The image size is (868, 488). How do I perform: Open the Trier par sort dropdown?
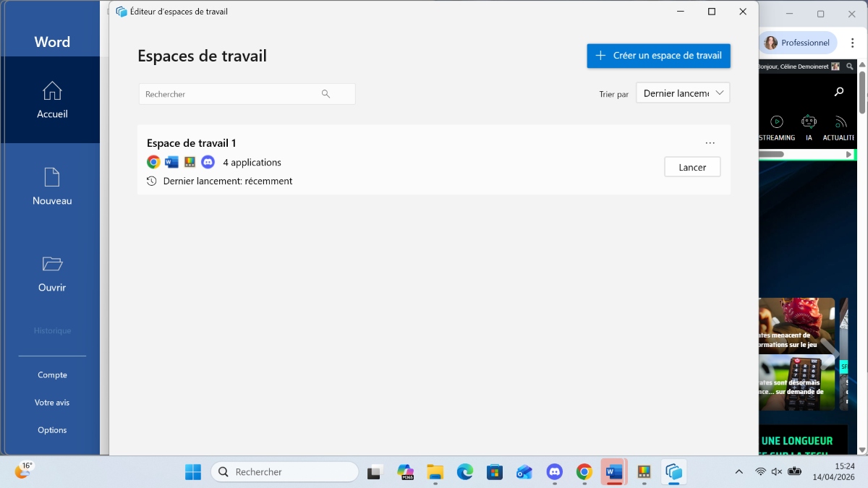coord(682,93)
